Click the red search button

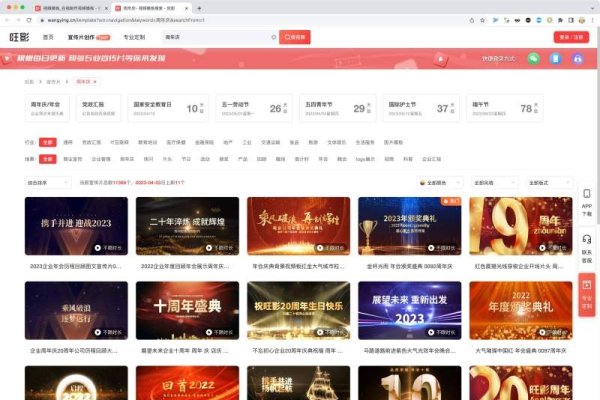coord(295,37)
